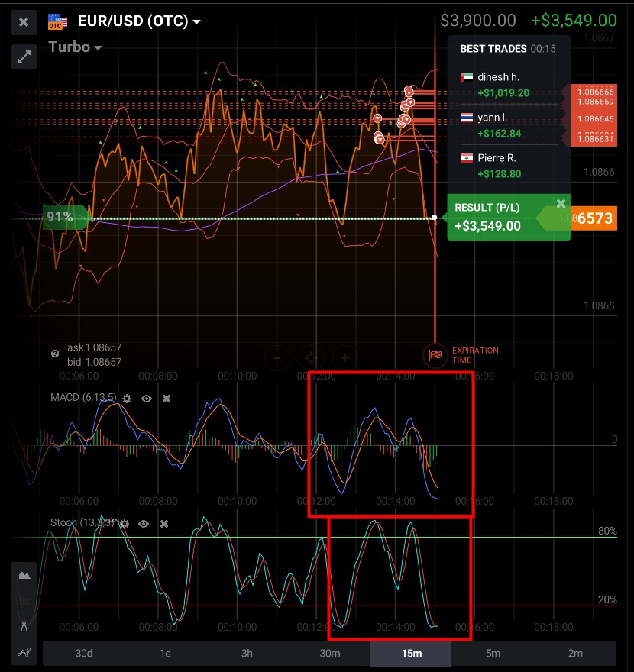Open MACD indicator settings gear
The image size is (634, 672).
127,399
